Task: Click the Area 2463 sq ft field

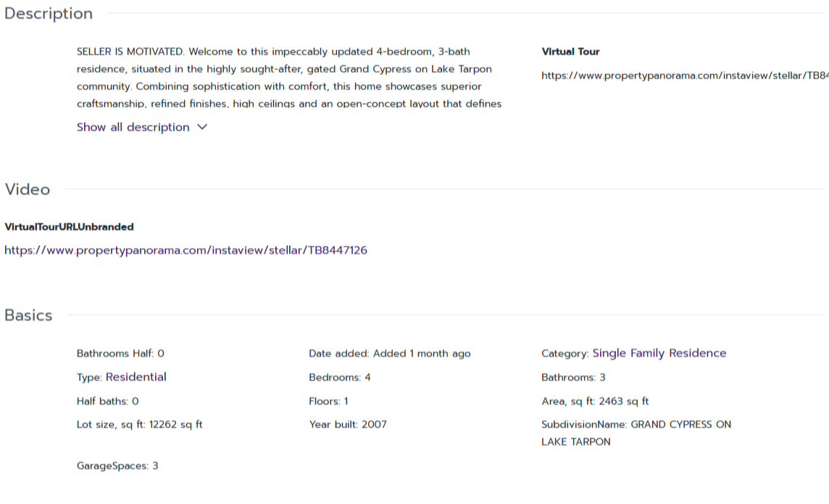Action: coord(595,401)
